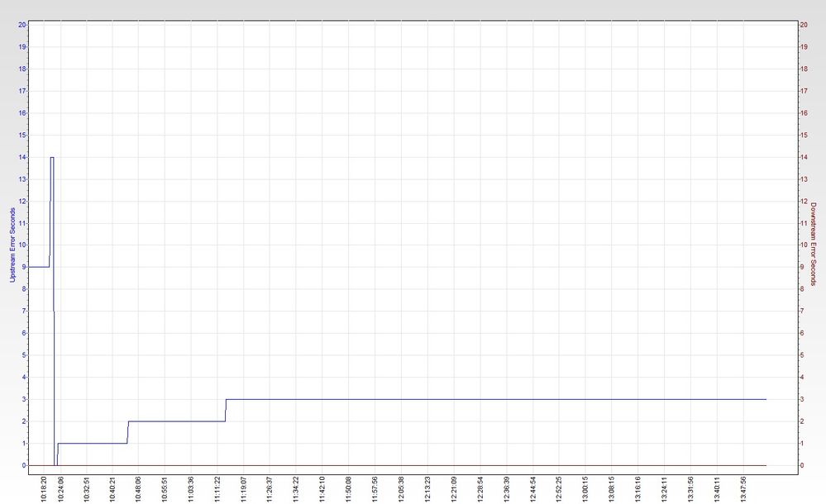826x504 pixels.
Task: Click the 10:24:06 time axis label
Action: pyautogui.click(x=61, y=489)
